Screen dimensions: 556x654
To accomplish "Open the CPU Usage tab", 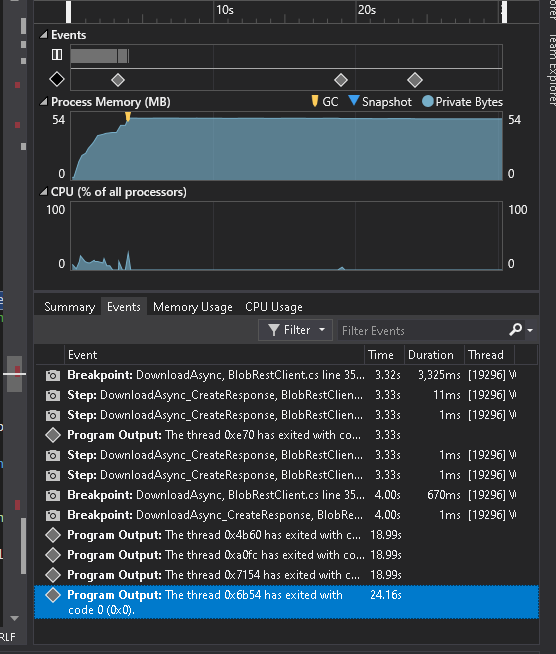I will 274,307.
